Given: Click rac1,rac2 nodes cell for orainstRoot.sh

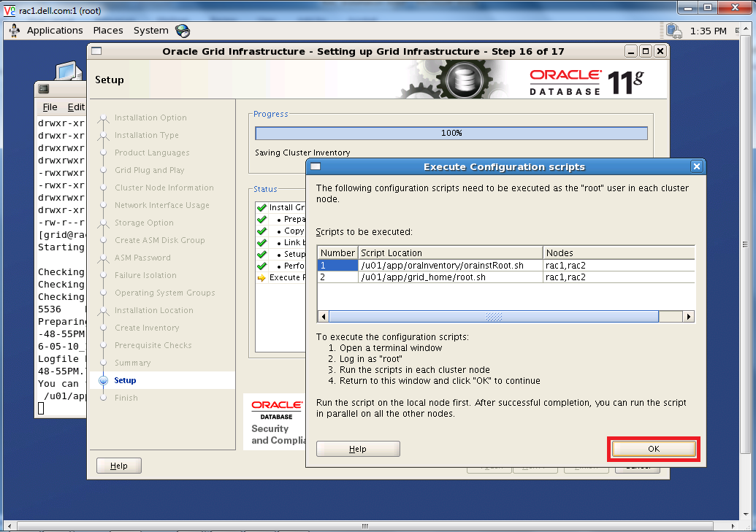Looking at the screenshot, I should [619, 266].
